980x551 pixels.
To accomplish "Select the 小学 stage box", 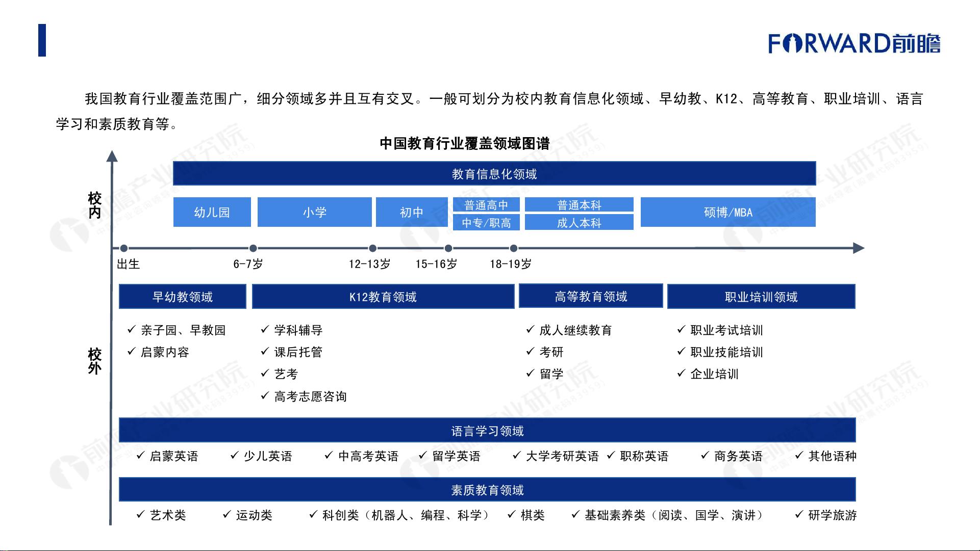I will pyautogui.click(x=314, y=212).
